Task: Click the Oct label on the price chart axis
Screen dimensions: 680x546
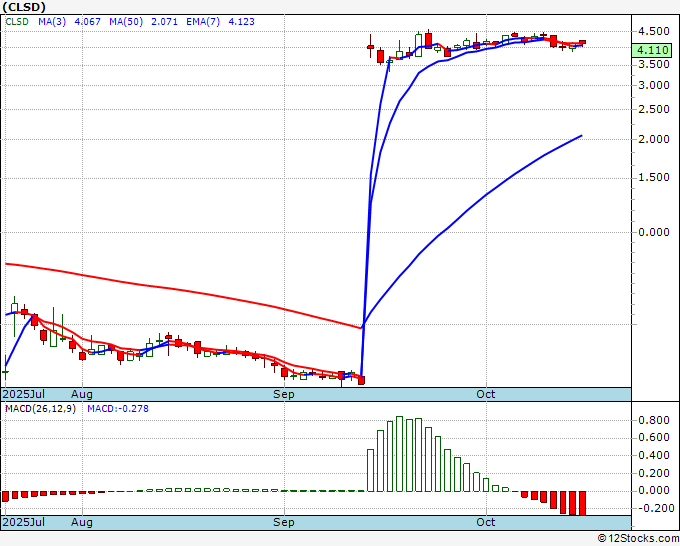Action: 485,394
